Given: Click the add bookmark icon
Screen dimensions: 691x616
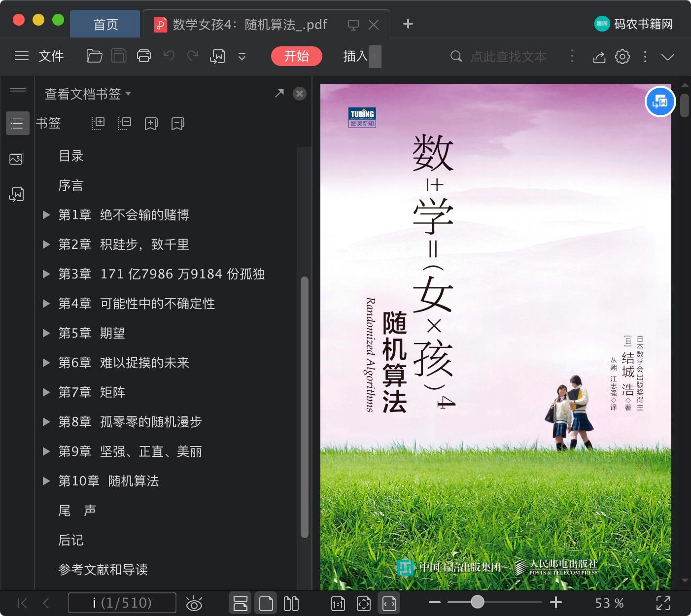Looking at the screenshot, I should point(151,124).
